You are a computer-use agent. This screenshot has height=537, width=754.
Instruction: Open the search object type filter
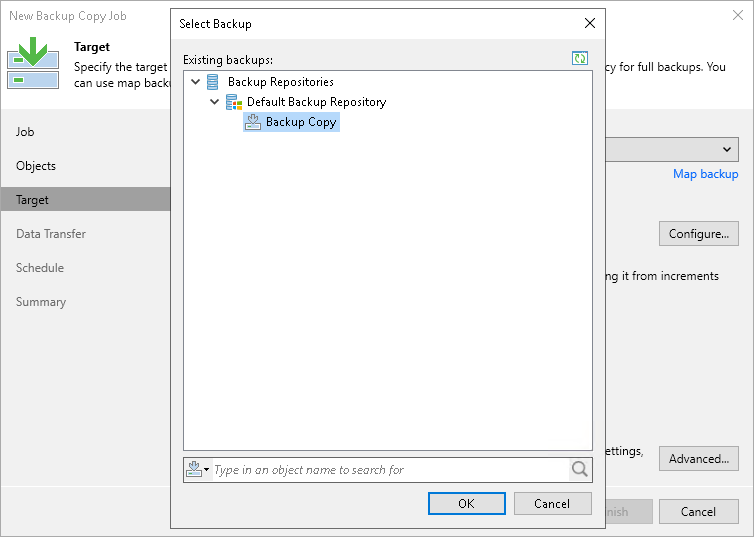198,469
